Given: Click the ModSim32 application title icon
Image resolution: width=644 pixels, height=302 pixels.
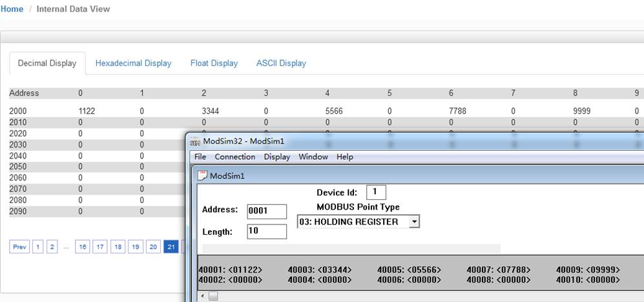Looking at the screenshot, I should pos(195,142).
